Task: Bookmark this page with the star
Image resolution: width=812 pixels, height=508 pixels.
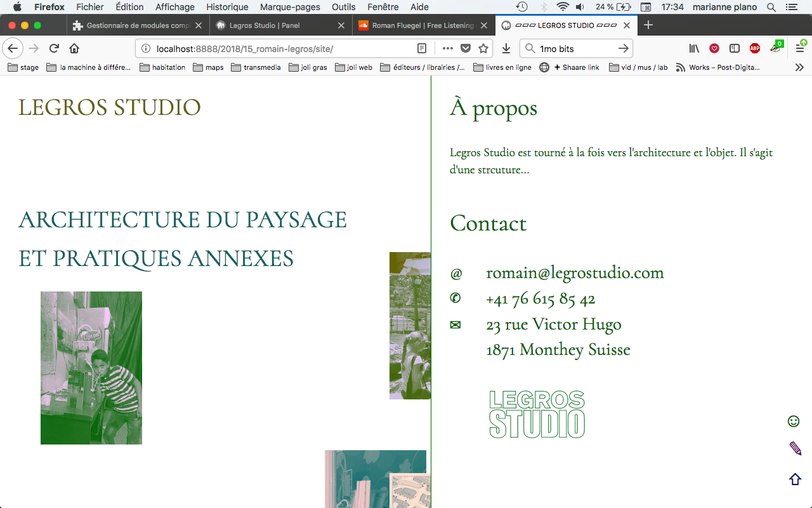Action: pos(483,48)
